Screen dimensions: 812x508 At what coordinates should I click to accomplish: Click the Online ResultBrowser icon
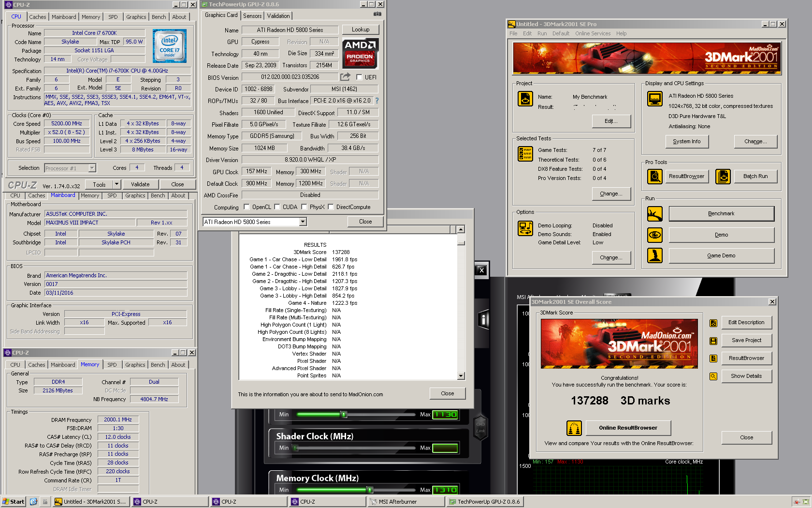[x=574, y=428]
